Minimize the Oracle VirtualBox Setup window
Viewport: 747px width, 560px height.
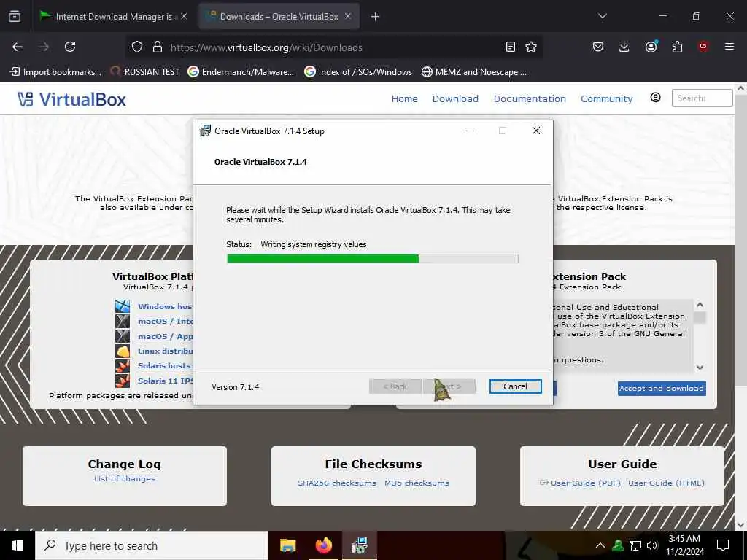[470, 131]
